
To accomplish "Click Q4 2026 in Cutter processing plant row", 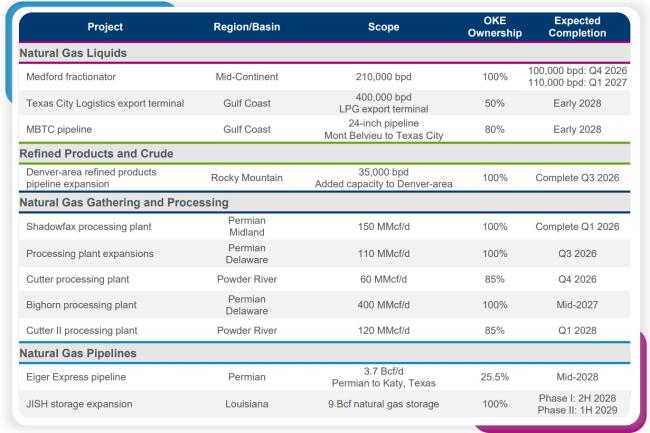I will [x=577, y=279].
